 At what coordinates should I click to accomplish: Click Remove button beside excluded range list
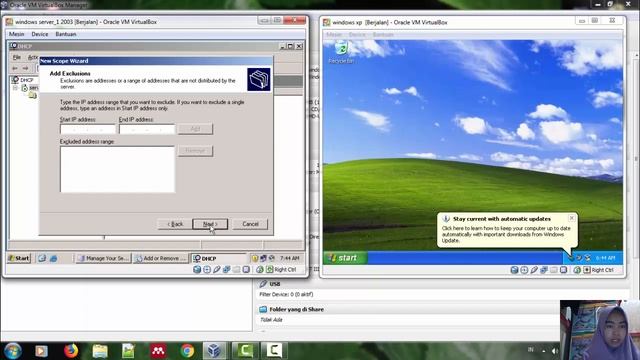pos(195,151)
